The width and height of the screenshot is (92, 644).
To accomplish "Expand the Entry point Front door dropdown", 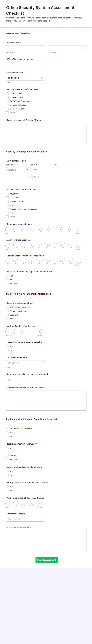I will click(x=18, y=170).
